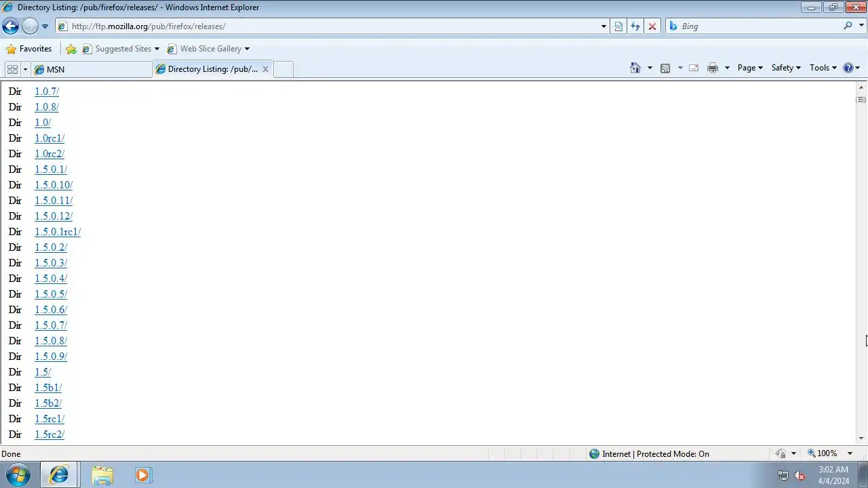
Task: Open the 1.5.0.9/ directory link
Action: (x=51, y=357)
